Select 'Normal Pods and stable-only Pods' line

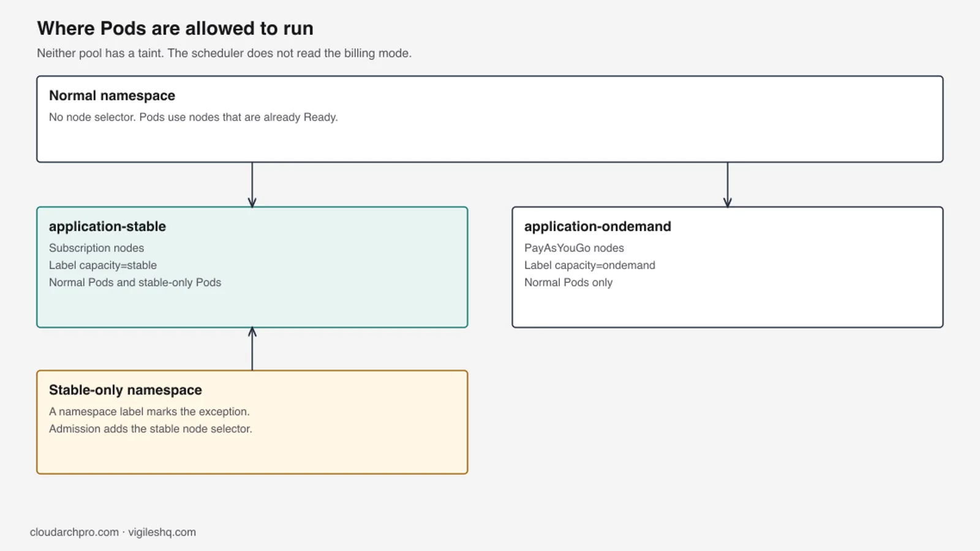click(135, 282)
